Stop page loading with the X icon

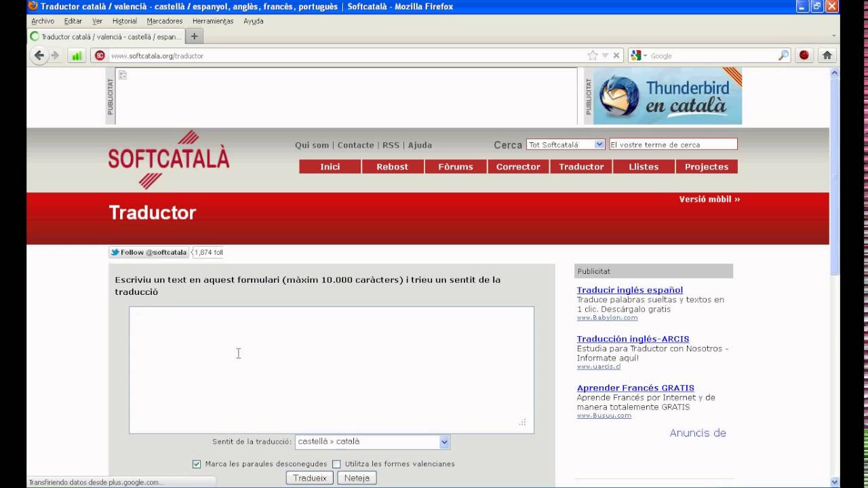[616, 56]
